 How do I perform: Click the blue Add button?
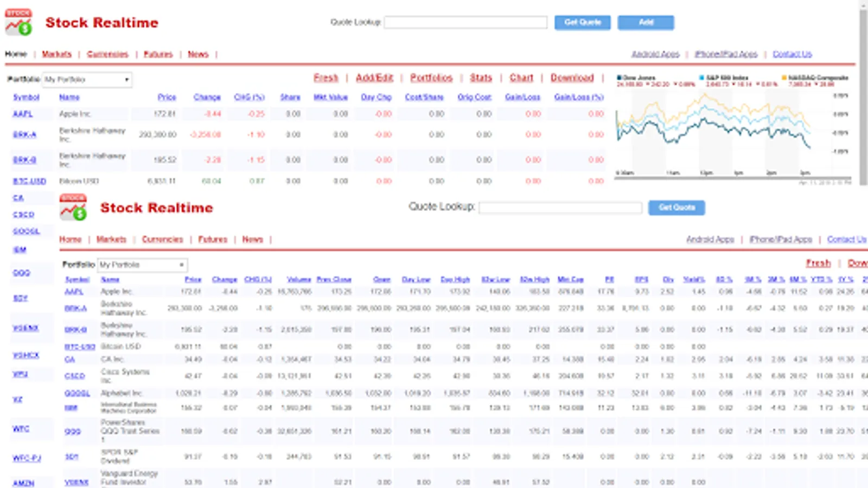[x=646, y=22]
